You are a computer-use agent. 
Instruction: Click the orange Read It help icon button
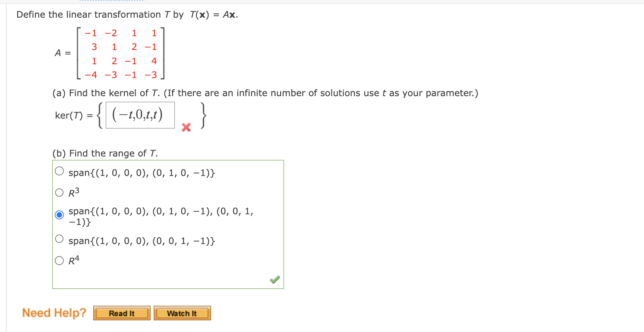121,313
